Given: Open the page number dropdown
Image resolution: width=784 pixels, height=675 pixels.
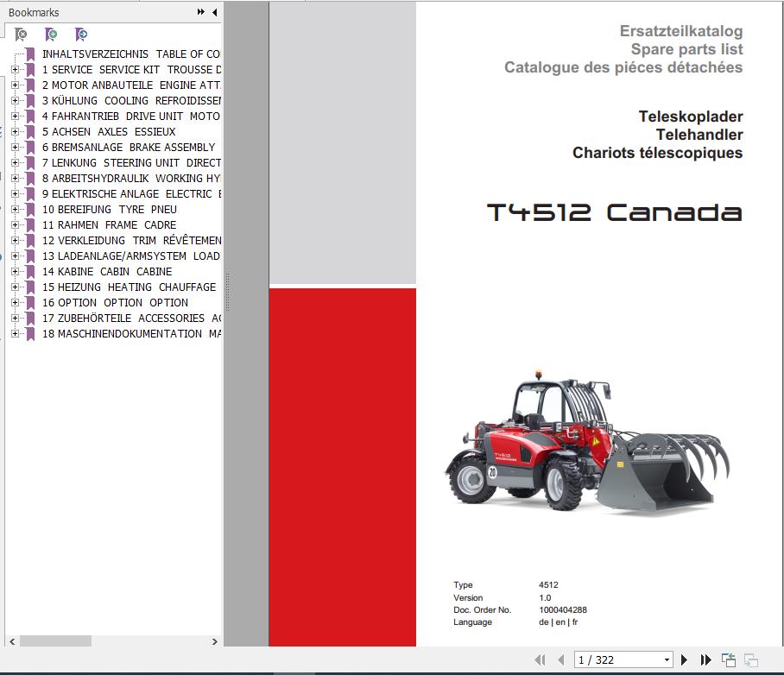Looking at the screenshot, I should click(x=665, y=659).
